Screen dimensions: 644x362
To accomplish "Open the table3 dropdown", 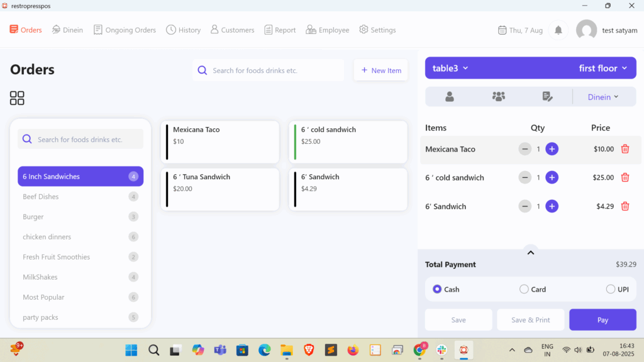I will [x=450, y=68].
